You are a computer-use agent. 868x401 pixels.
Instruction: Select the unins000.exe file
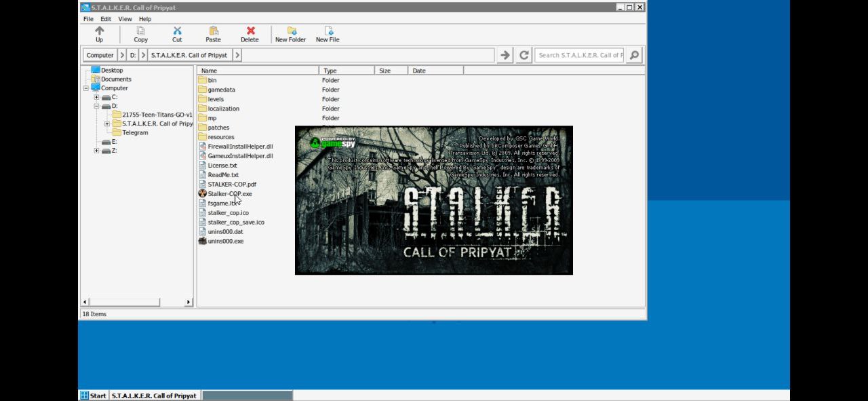pyautogui.click(x=225, y=242)
